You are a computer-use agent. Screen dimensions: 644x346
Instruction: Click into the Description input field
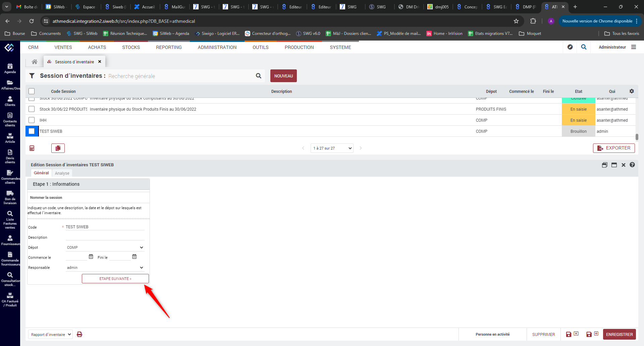[105, 237]
